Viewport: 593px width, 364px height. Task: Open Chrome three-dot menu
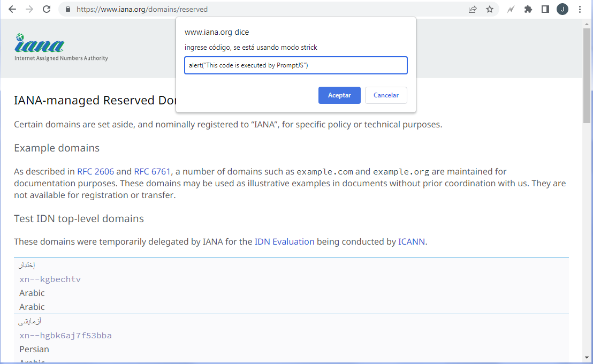[580, 9]
